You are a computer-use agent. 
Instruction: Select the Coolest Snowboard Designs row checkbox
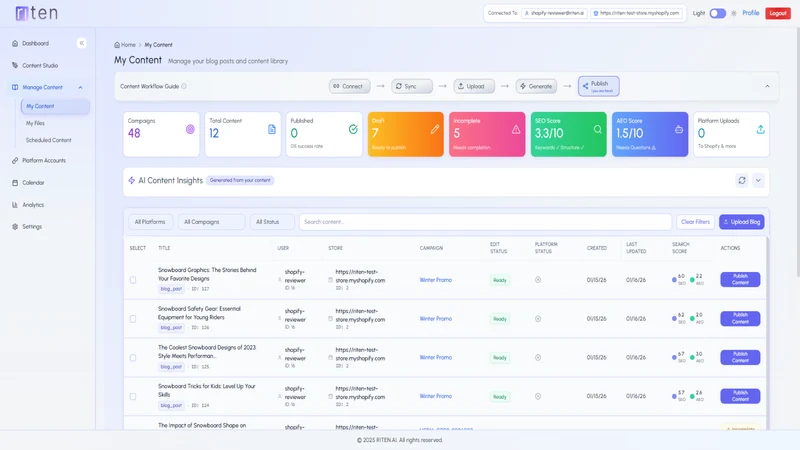click(133, 358)
